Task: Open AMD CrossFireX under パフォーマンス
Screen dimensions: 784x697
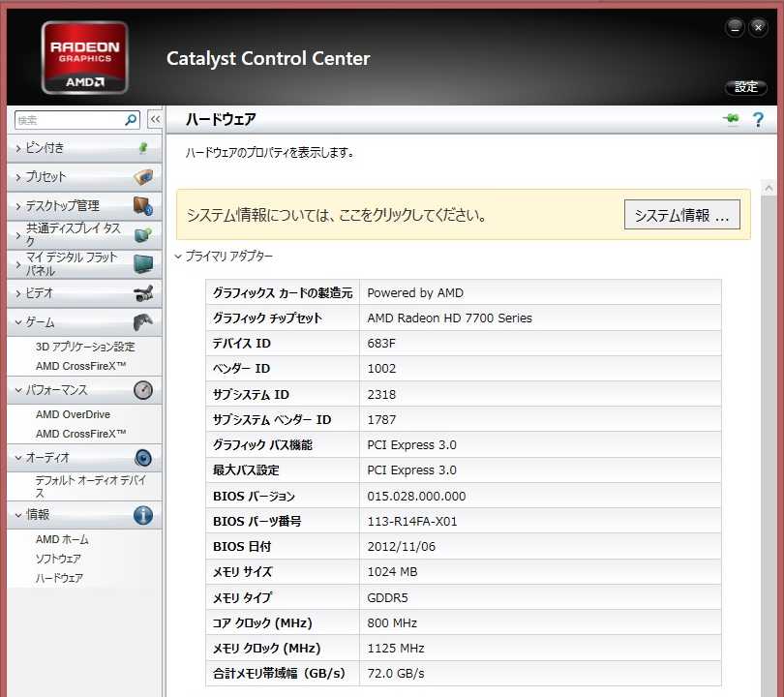Action: tap(80, 434)
